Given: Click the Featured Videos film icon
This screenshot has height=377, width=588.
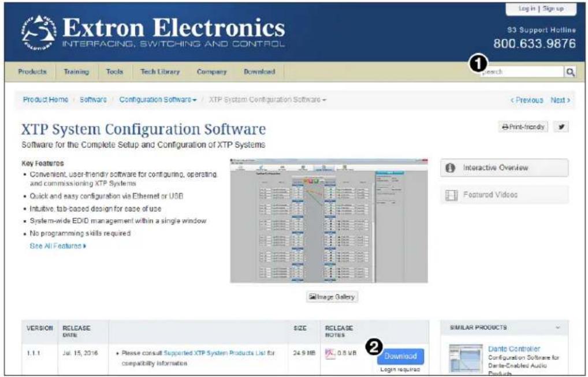Looking at the screenshot, I should (451, 195).
